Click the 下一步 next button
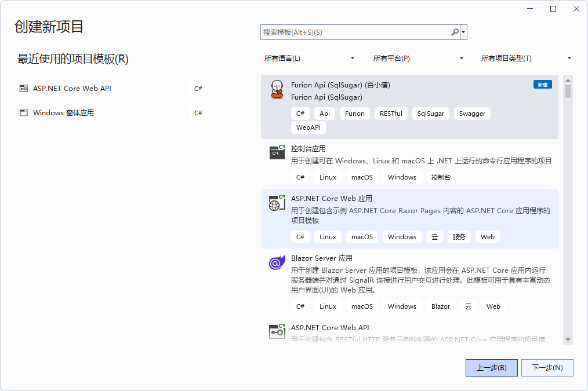 [x=547, y=368]
